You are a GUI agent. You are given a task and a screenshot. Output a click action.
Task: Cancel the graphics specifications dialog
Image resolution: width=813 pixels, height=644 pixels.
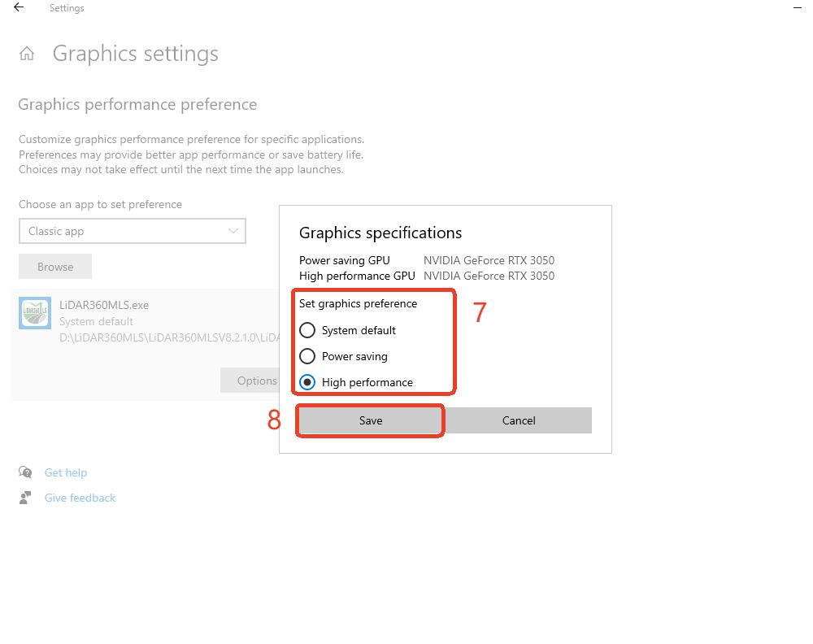(x=518, y=420)
